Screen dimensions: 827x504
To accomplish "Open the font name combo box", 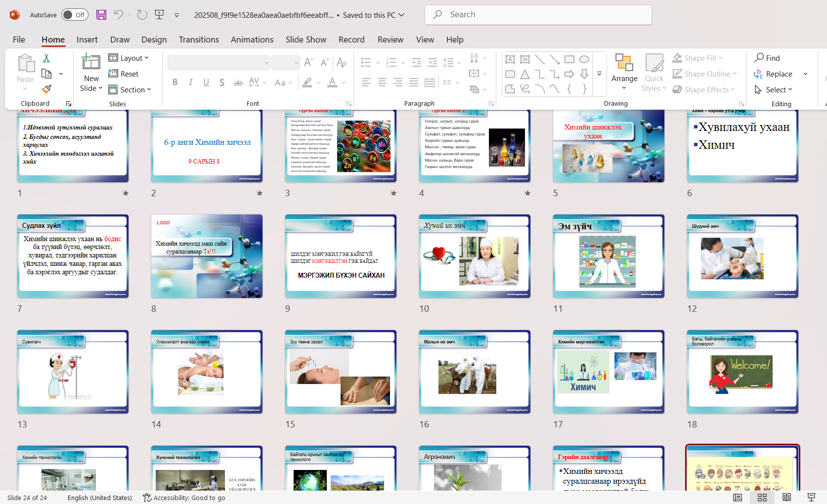I will (x=219, y=63).
